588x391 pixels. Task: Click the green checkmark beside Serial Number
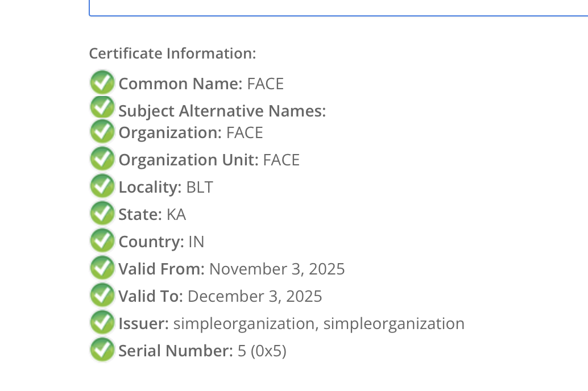point(102,350)
